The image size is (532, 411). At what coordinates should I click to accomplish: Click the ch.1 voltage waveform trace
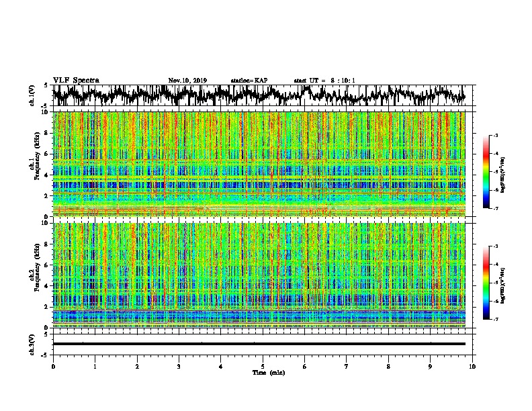(x=259, y=95)
